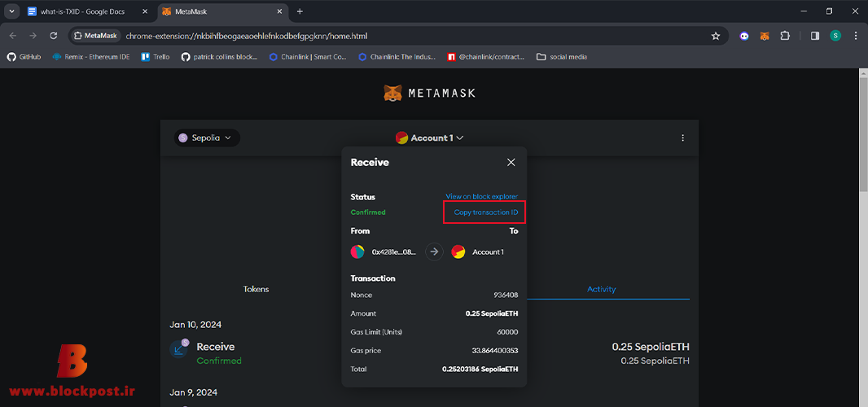This screenshot has width=868, height=407.
Task: Open the tab search dropdown arrow
Action: pyautogui.click(x=11, y=11)
